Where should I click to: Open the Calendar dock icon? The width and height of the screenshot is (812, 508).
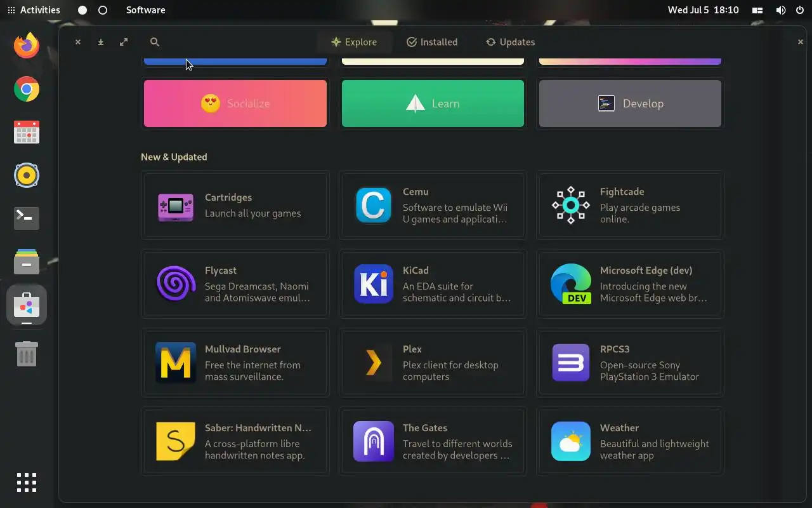click(x=27, y=132)
